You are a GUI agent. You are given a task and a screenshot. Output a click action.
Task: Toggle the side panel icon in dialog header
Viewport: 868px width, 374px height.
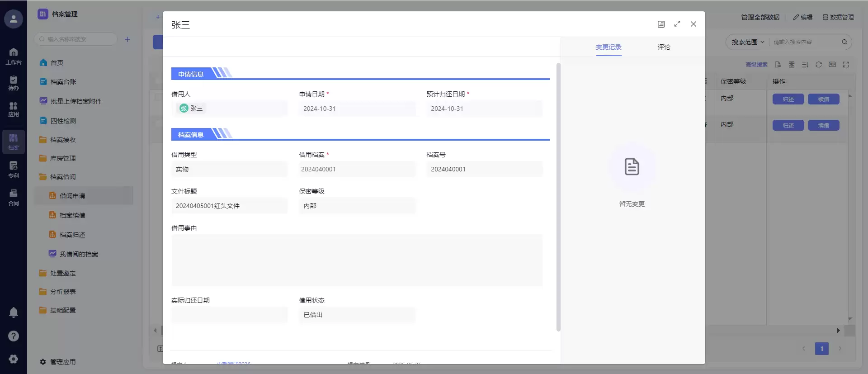click(661, 24)
